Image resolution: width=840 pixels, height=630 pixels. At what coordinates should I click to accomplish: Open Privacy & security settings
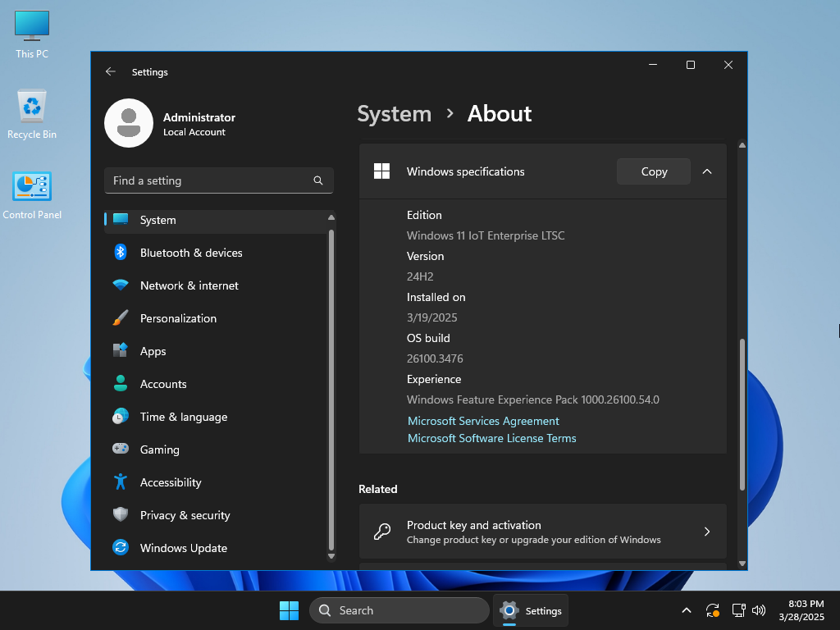[x=216, y=515]
